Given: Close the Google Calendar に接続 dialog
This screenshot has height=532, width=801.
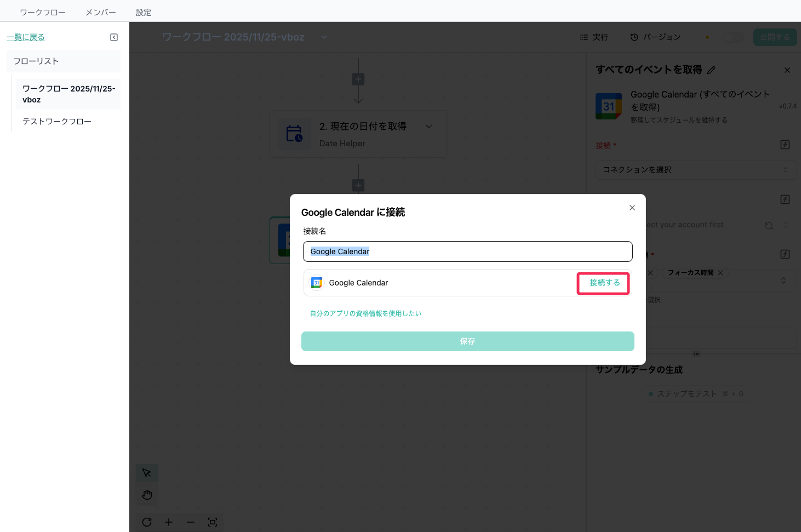Looking at the screenshot, I should (x=632, y=208).
